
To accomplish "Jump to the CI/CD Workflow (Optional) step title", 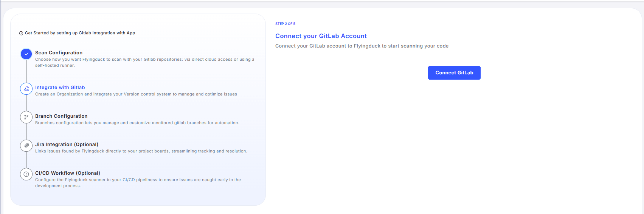I will (x=68, y=173).
